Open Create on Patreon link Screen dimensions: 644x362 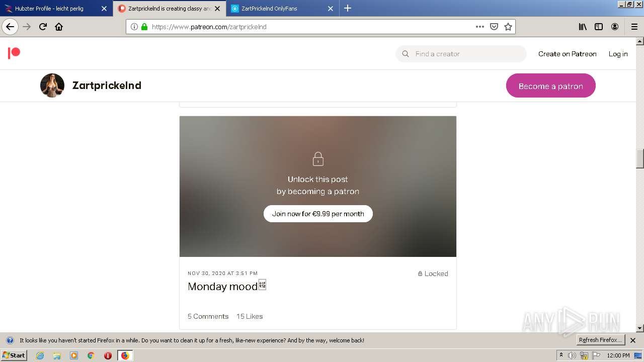click(x=568, y=54)
